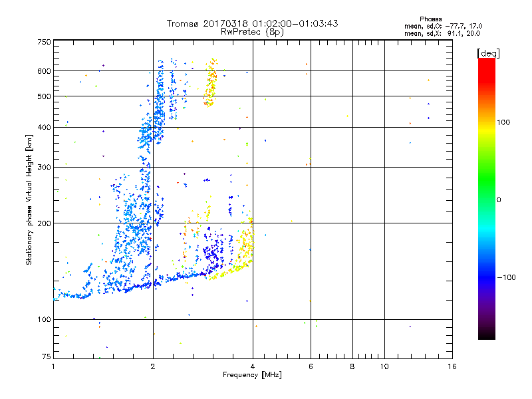The image size is (532, 399).
Task: Click the colorbar tick label '0'
Action: point(499,200)
